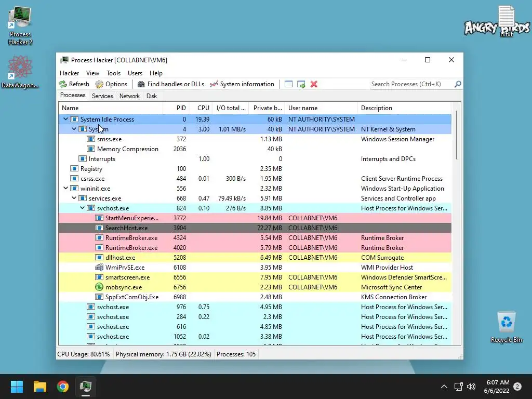Click the "KMS Connection Broker" description
532x399 pixels.
394,297
